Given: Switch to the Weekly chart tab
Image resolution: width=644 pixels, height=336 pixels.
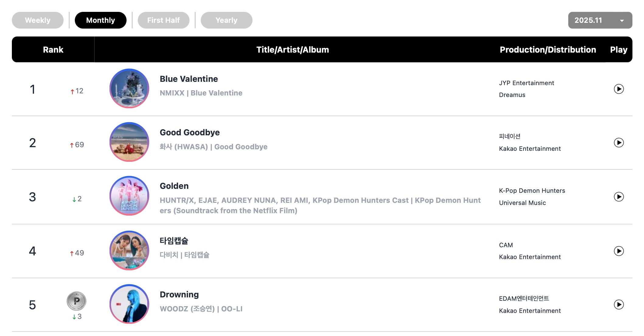Looking at the screenshot, I should 38,20.
